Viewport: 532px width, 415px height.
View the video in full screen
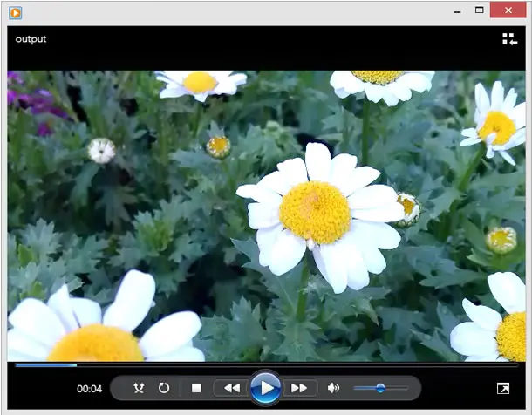point(503,389)
